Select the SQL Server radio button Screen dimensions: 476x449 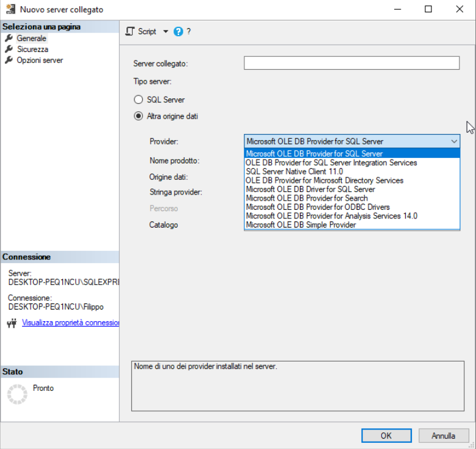pos(139,100)
